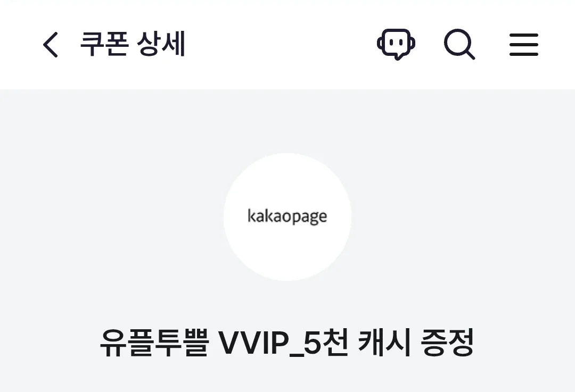Click the kakaopage brand text
Image resolution: width=575 pixels, height=392 pixels.
[287, 216]
